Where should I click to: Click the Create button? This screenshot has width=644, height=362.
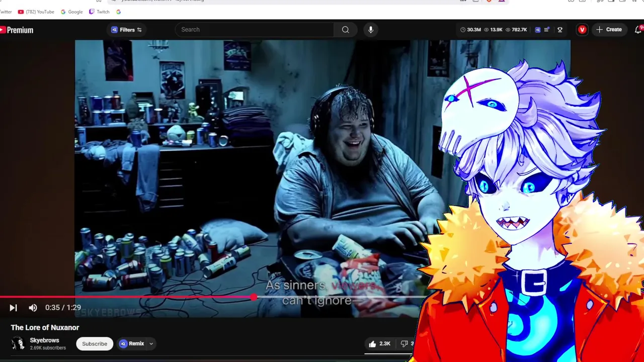(x=609, y=30)
